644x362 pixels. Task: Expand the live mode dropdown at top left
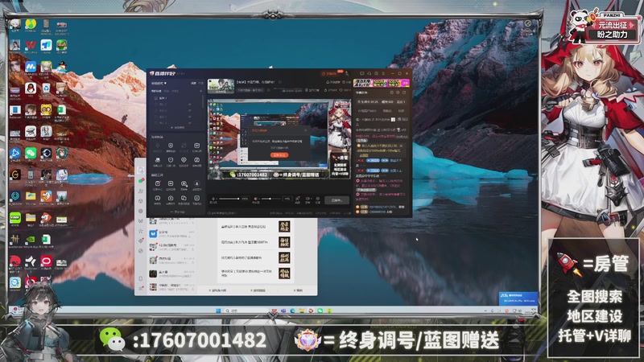(161, 83)
